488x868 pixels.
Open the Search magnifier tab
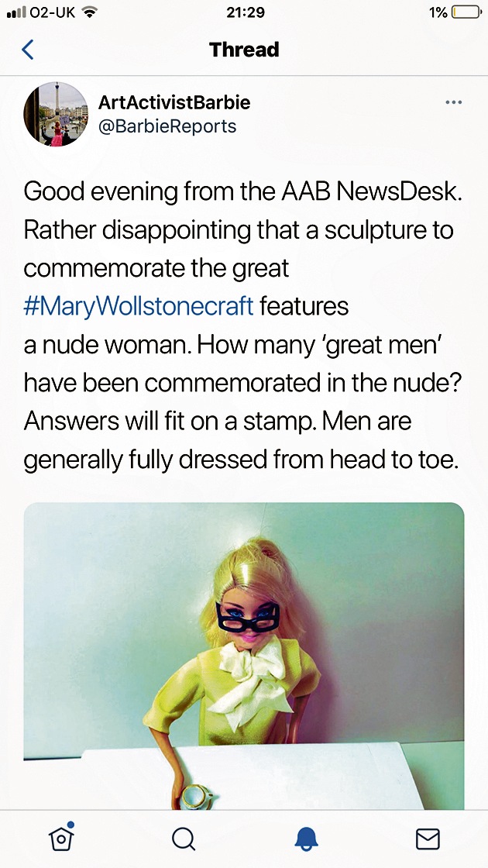click(x=183, y=838)
